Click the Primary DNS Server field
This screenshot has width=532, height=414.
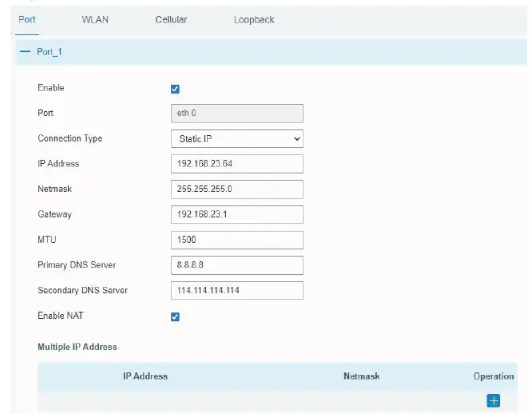pyautogui.click(x=236, y=265)
